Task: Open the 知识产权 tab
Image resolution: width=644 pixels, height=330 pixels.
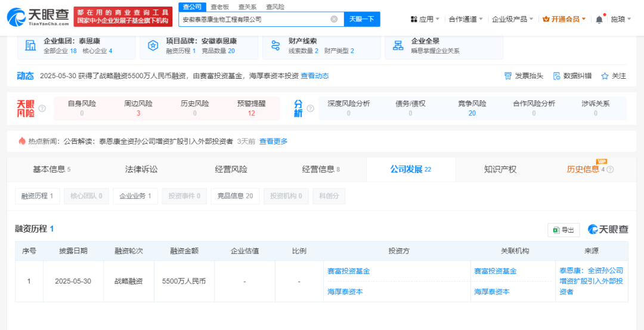Action: [x=500, y=169]
